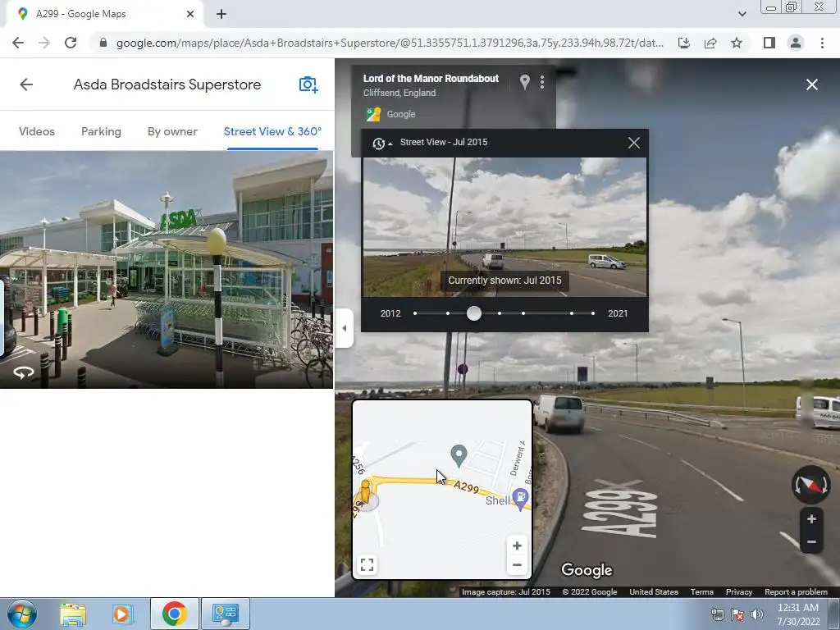Viewport: 840px width, 630px height.
Task: Collapse the side panel arrow
Action: tap(345, 328)
